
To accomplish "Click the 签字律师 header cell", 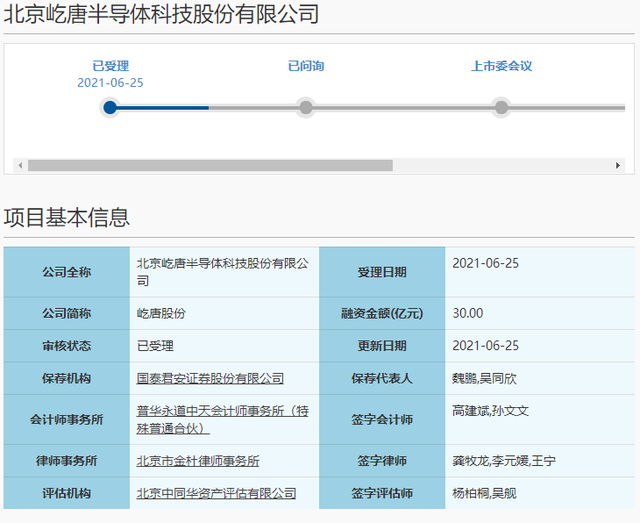I will 382,461.
